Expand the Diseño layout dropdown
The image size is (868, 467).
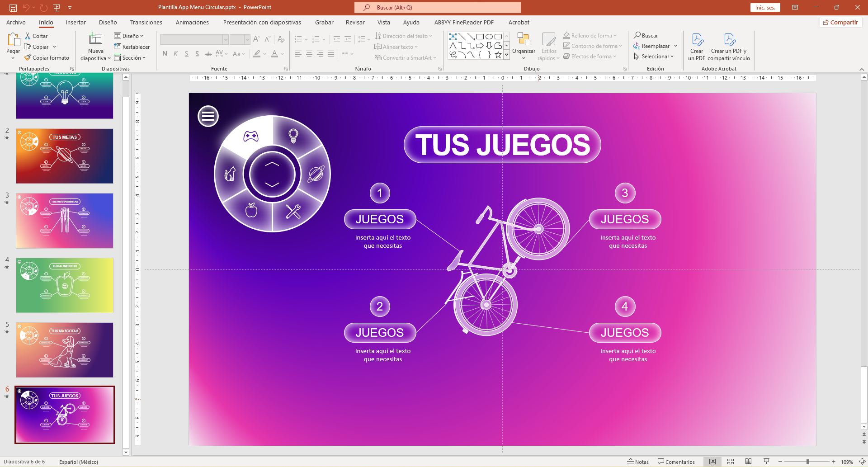[129, 36]
